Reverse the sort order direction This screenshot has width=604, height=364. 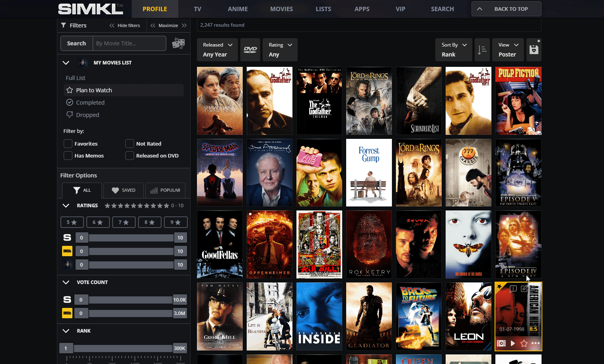coord(482,50)
